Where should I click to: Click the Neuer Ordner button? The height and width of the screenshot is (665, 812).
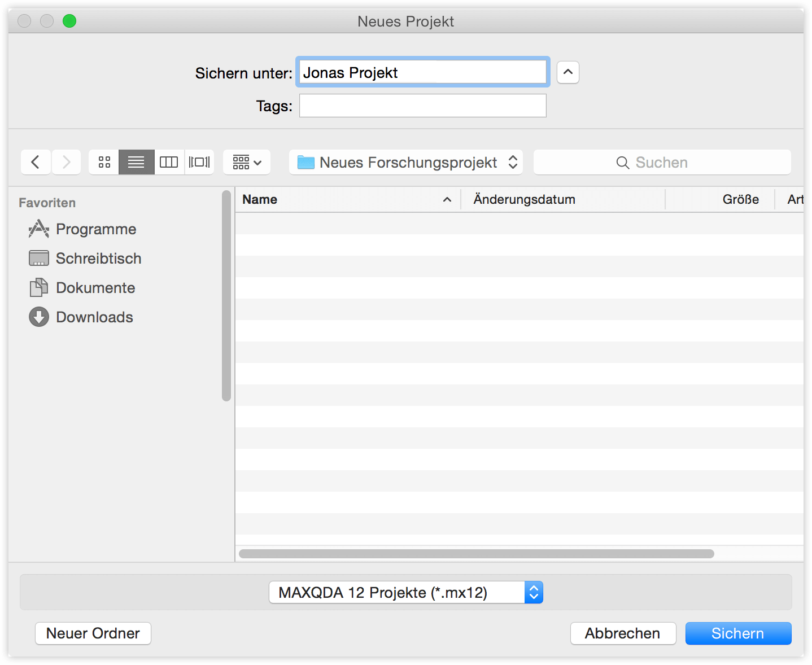pyautogui.click(x=93, y=633)
